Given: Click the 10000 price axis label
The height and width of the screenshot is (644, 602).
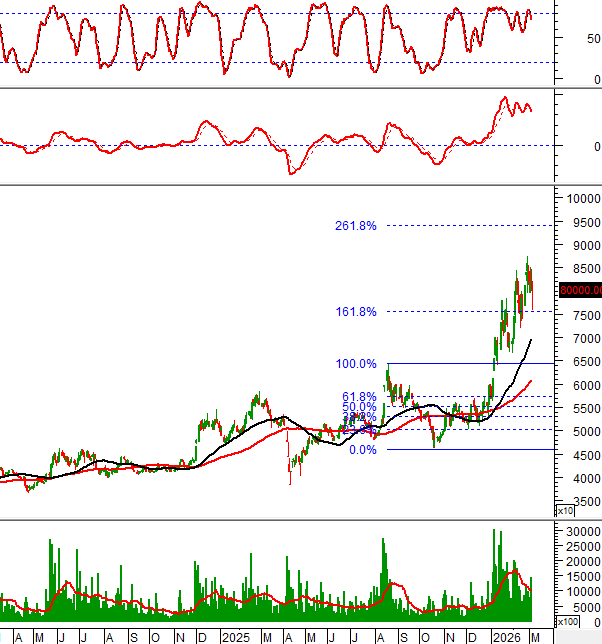Looking at the screenshot, I should coord(581,199).
